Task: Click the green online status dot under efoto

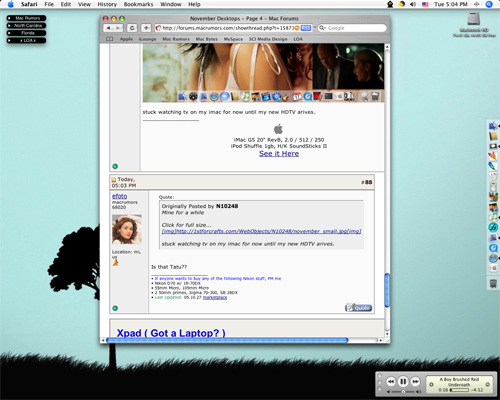Action: [115, 308]
